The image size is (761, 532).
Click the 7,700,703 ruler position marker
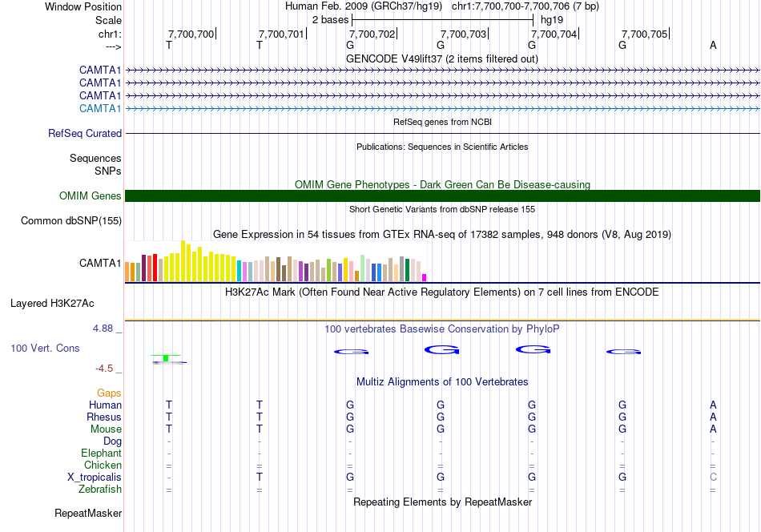coord(464,34)
